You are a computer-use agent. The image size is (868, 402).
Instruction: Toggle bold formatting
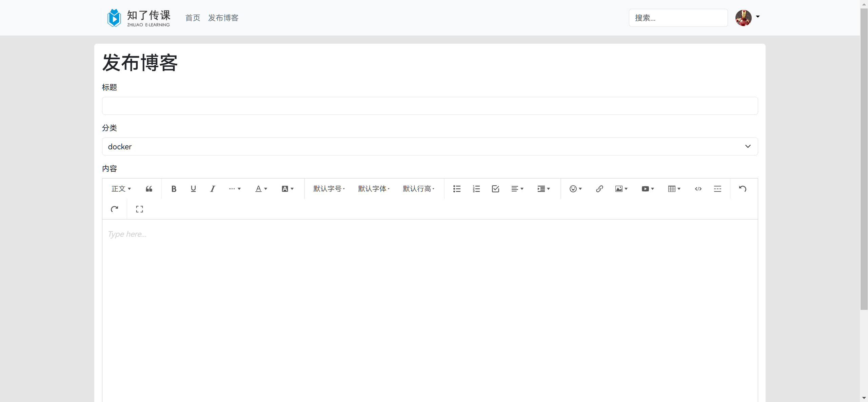click(174, 189)
